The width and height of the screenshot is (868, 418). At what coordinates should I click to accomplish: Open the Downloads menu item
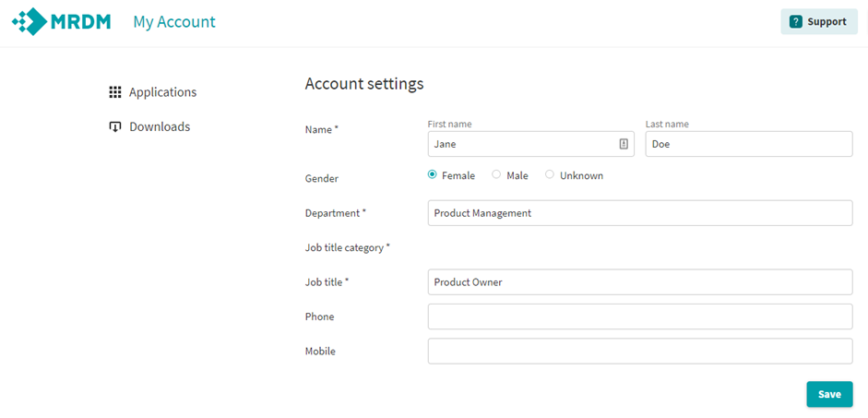pyautogui.click(x=149, y=127)
